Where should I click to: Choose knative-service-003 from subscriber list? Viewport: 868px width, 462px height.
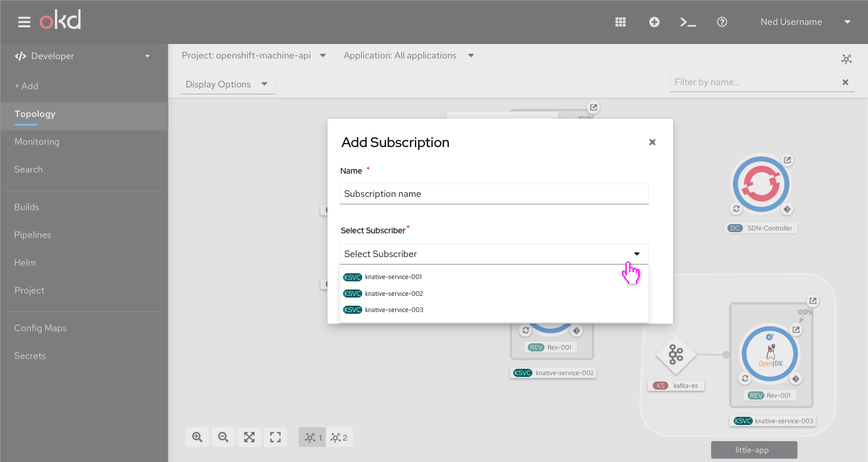coord(494,310)
